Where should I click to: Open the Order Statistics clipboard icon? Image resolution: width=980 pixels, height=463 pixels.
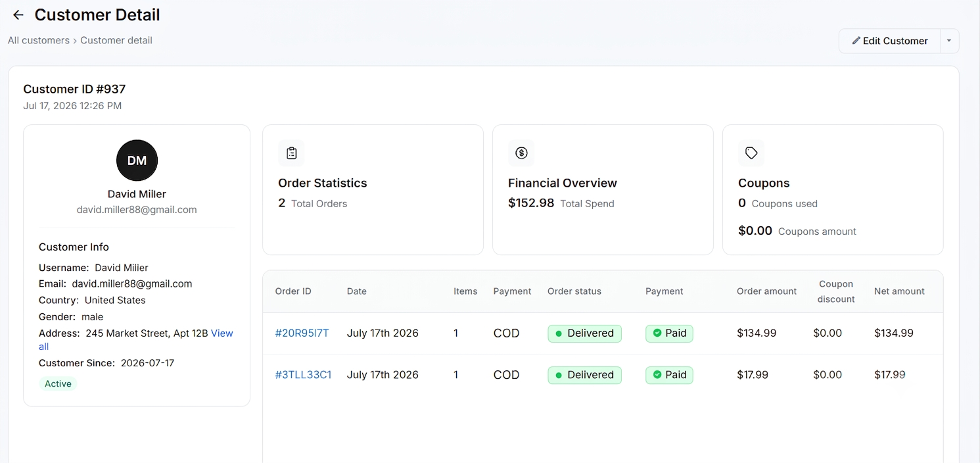coord(291,153)
